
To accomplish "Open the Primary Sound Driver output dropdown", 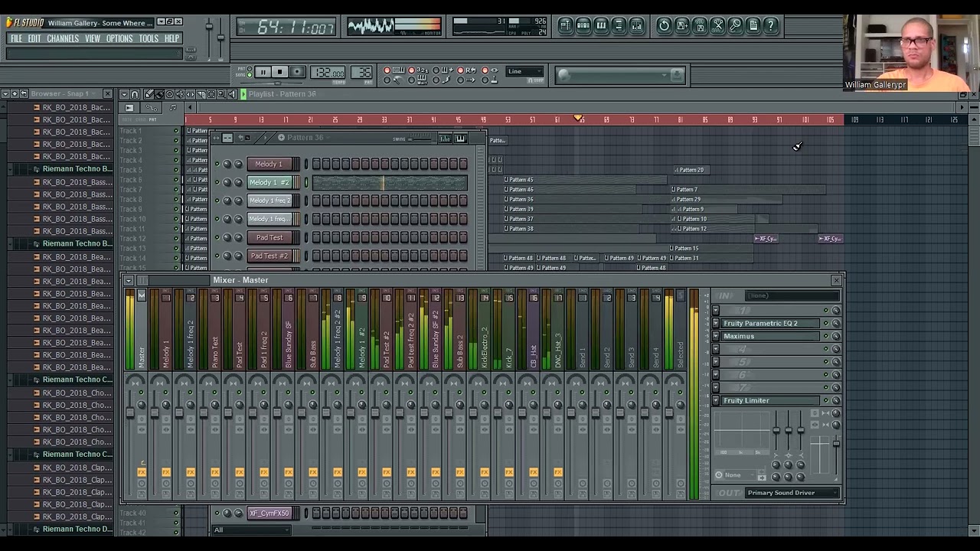I will [792, 493].
